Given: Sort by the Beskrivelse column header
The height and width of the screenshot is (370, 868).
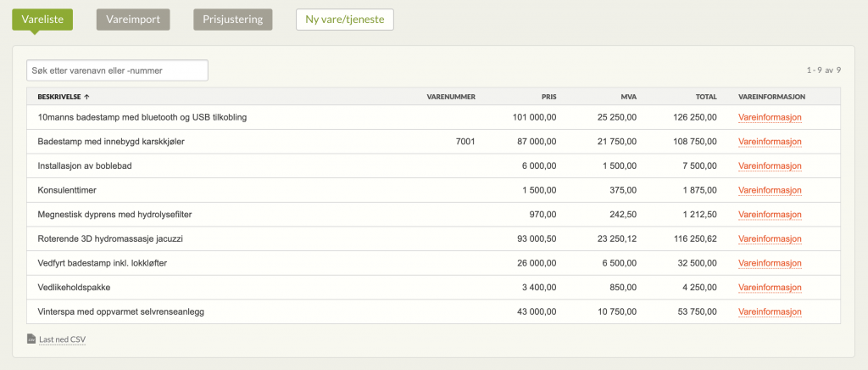Looking at the screenshot, I should (59, 97).
